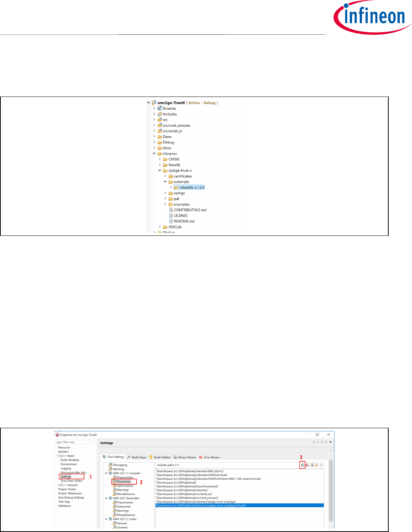Click the xmc2go-TrustX project icon
Image resolution: width=412 pixels, height=532 pixels.
[x=154, y=103]
